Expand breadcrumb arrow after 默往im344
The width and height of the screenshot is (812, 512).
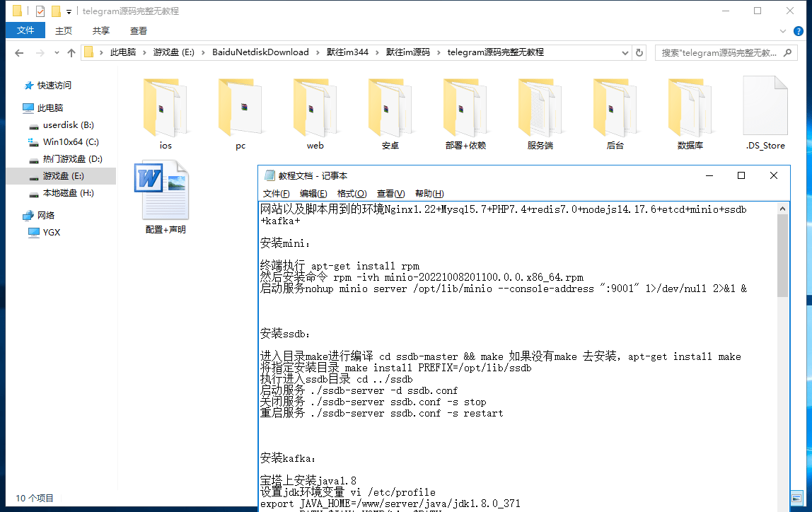pyautogui.click(x=377, y=52)
